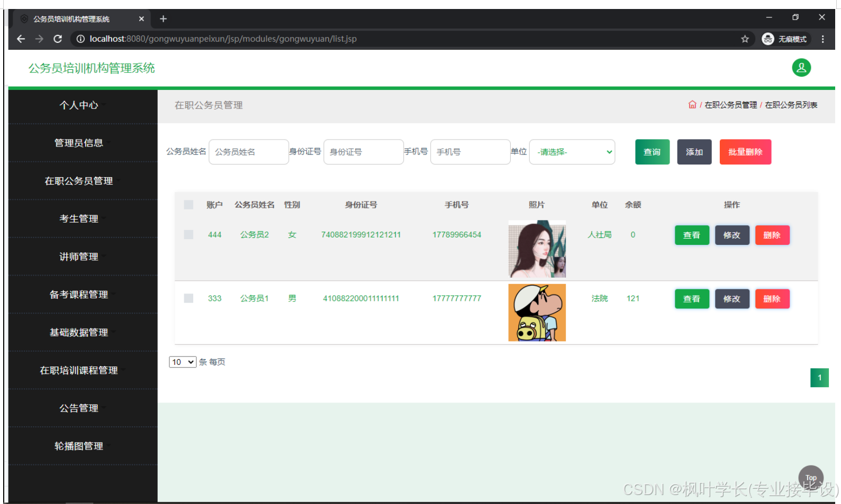Click the user avatar icon in header
841x504 pixels.
point(801,68)
